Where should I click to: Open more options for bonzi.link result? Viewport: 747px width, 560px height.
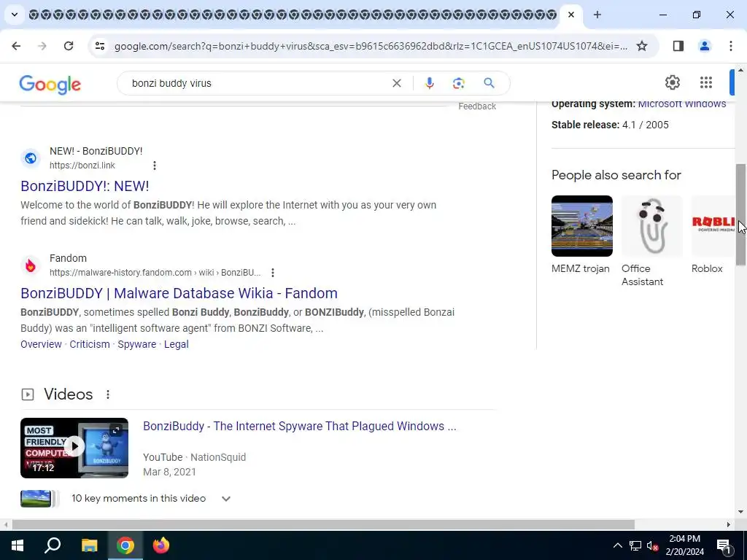click(x=155, y=166)
